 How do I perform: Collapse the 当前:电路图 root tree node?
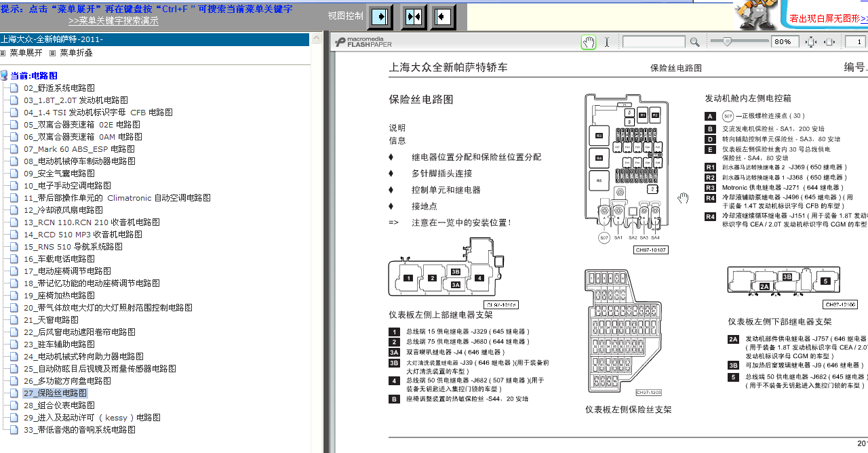tap(34, 76)
